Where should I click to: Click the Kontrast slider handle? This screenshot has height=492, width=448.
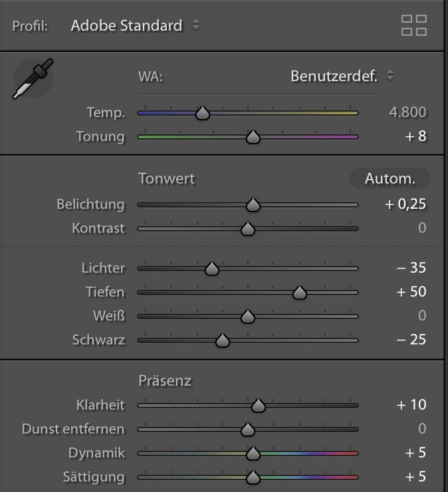[248, 229]
